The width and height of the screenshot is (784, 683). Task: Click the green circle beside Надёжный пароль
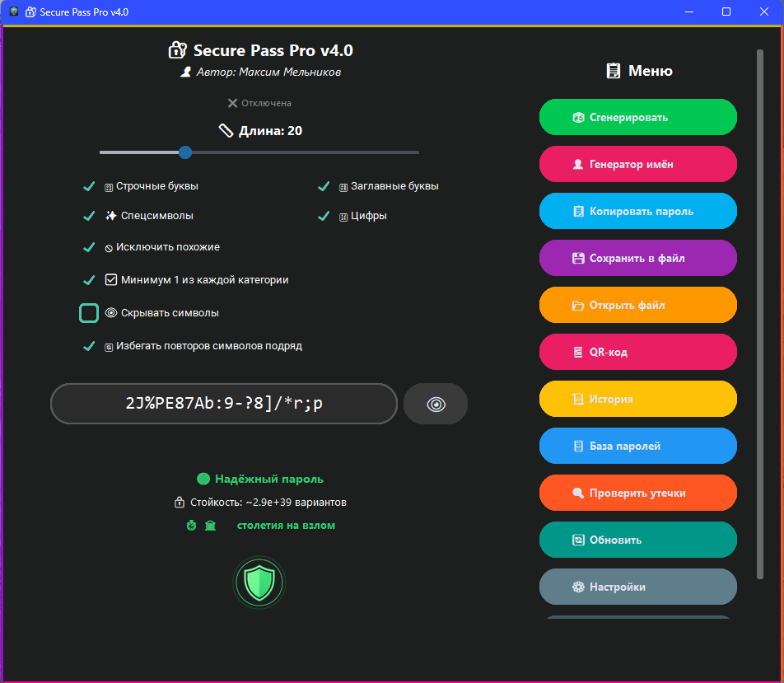click(203, 479)
